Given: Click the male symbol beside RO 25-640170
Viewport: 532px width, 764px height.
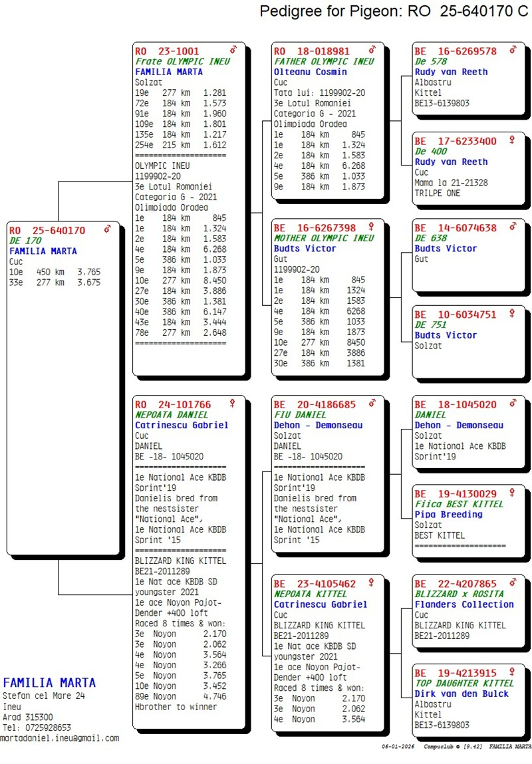Looking at the screenshot, I should pos(108,229).
